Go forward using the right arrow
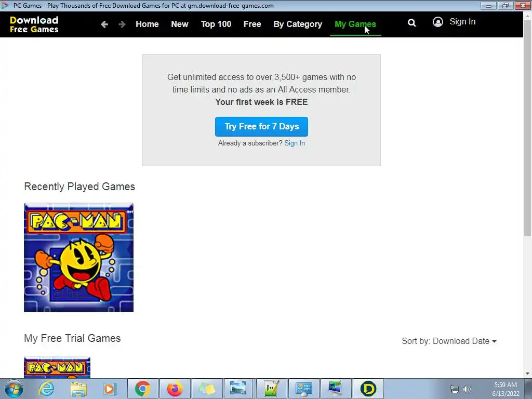 tap(122, 24)
